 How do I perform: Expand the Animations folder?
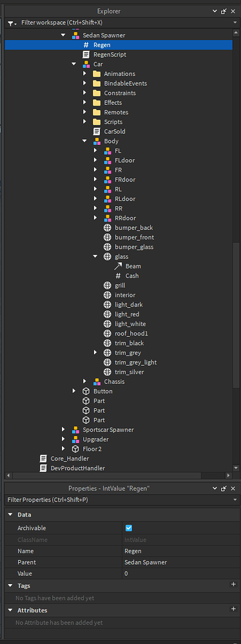point(84,74)
